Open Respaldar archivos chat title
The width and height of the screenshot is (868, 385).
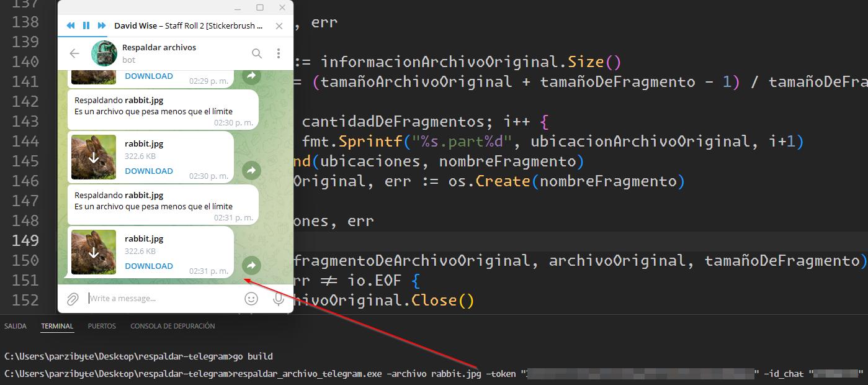click(159, 47)
